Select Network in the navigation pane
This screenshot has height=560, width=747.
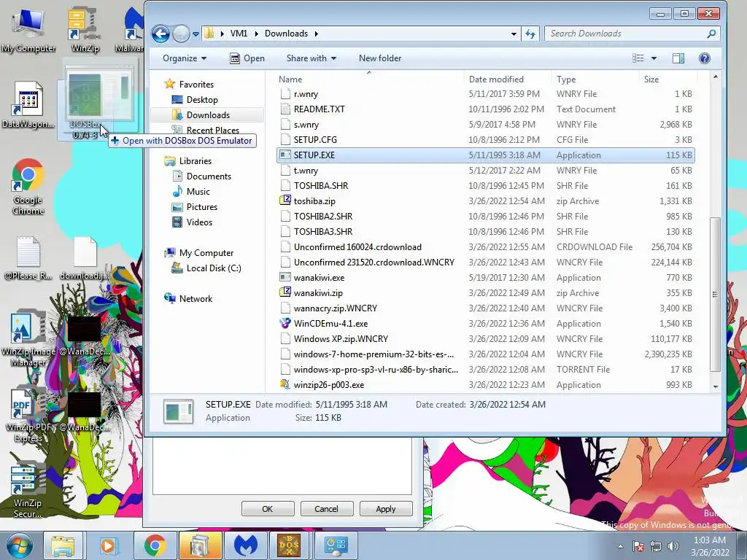(x=188, y=298)
